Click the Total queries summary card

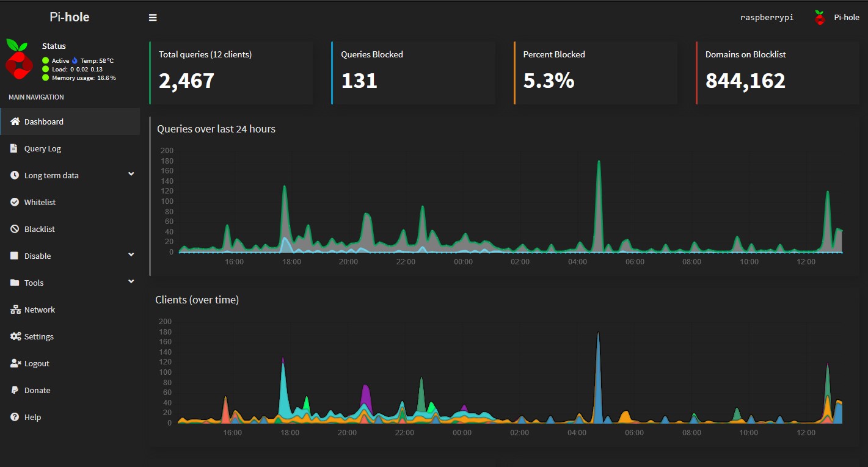[x=231, y=73]
